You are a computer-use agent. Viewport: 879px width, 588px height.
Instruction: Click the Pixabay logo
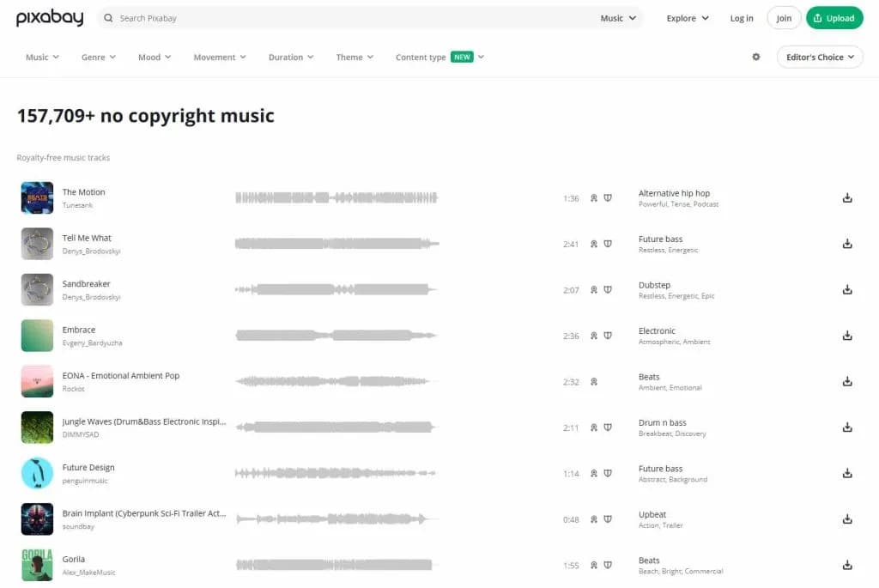(49, 17)
